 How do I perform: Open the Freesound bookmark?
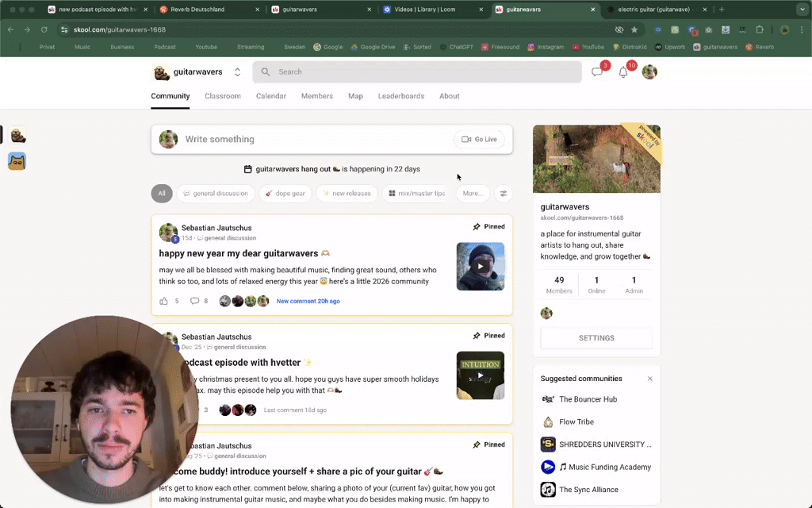(500, 47)
